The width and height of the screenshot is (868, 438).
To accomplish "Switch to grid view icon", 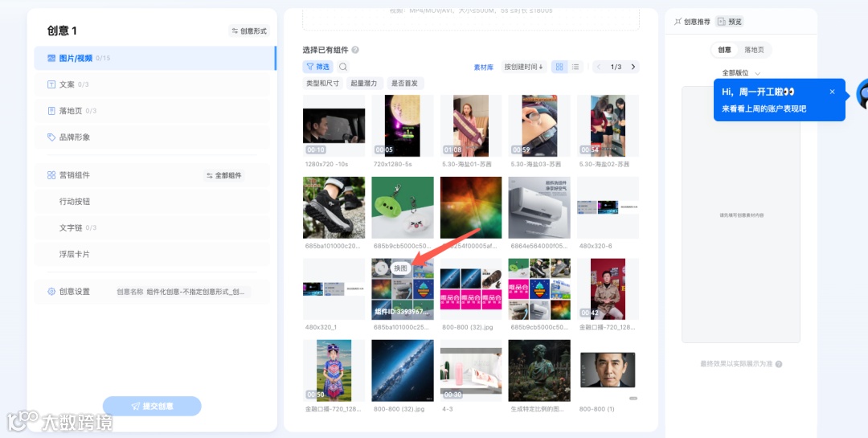I will point(559,67).
